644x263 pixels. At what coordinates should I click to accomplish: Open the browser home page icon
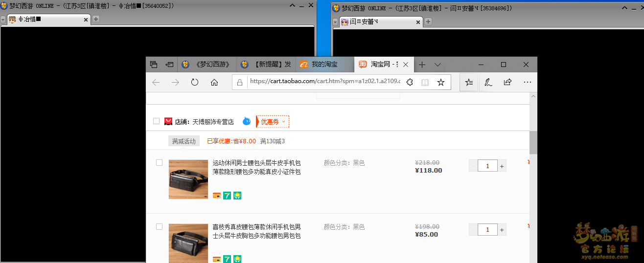pyautogui.click(x=214, y=83)
